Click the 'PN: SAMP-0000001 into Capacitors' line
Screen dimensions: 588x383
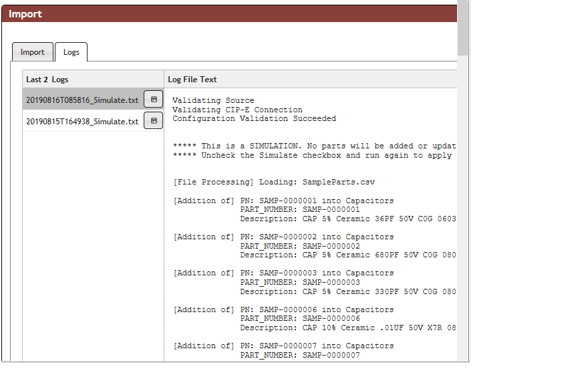tap(283, 201)
